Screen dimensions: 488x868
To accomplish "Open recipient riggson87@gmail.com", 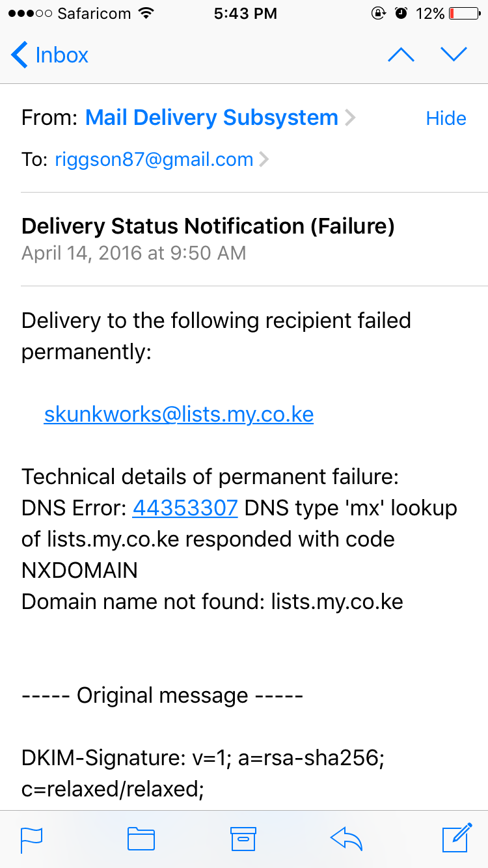I will coord(154,159).
